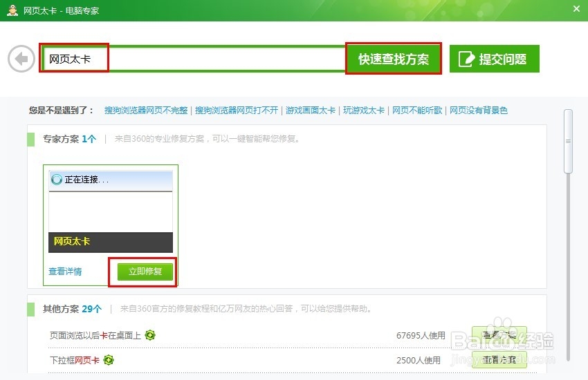Focus the search box containing 网页太卡
This screenshot has height=380, width=588.
coord(193,59)
